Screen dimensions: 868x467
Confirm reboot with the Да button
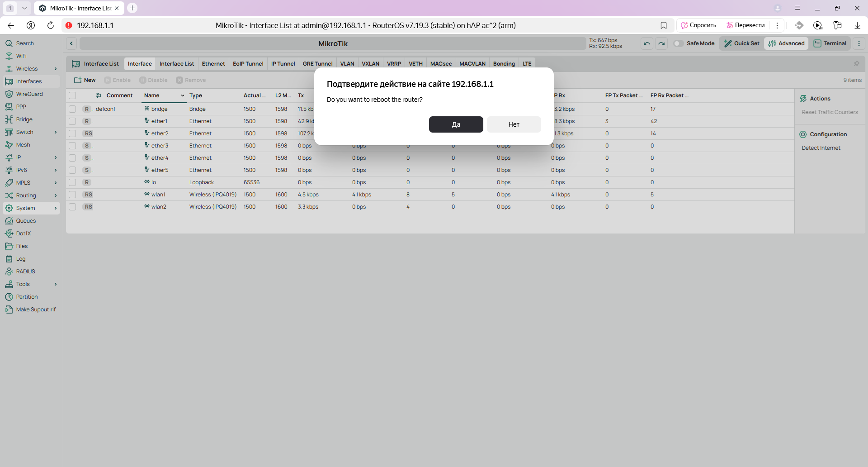click(x=456, y=124)
